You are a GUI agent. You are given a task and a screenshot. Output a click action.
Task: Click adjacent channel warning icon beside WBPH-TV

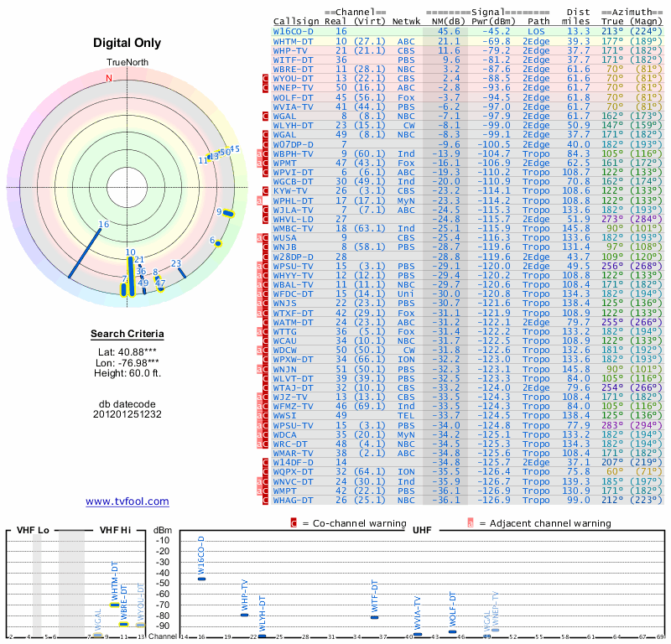pos(260,153)
